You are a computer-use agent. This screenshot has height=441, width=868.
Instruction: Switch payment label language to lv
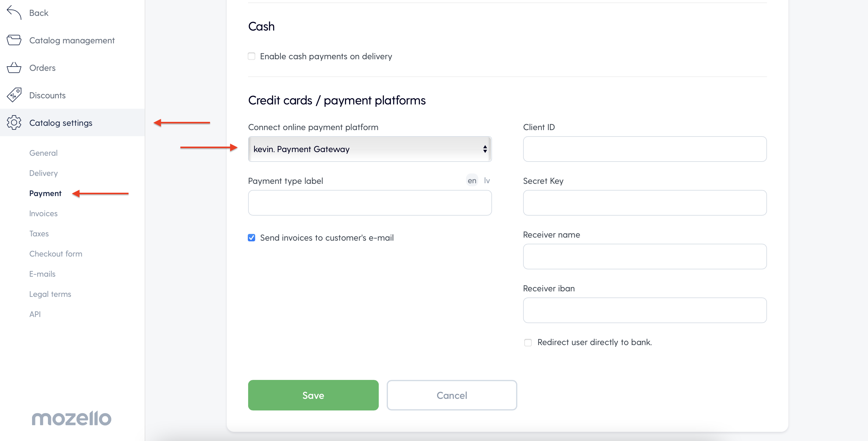486,181
